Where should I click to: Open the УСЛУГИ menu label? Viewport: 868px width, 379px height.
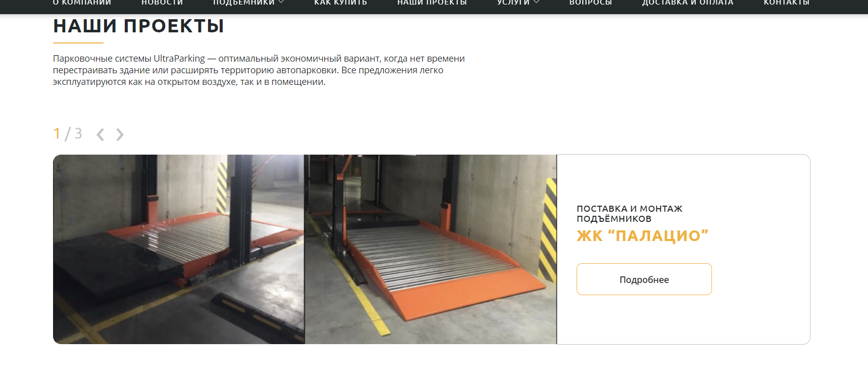pyautogui.click(x=513, y=3)
